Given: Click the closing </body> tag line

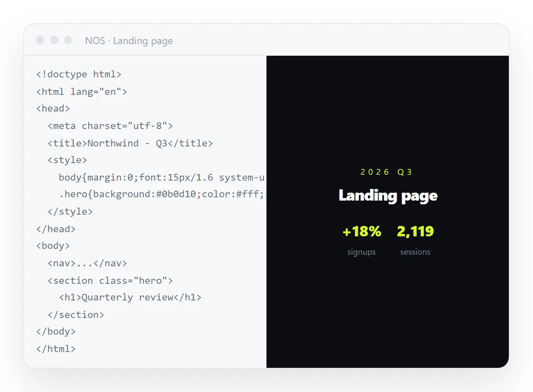Looking at the screenshot, I should tap(56, 331).
